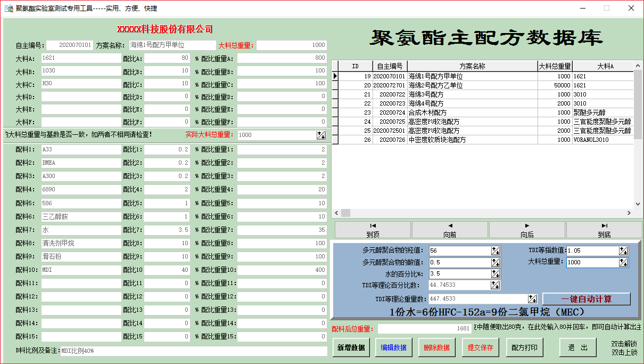644x364 pixels.
Task: Click the row selector arrow of record 19
Action: point(335,76)
